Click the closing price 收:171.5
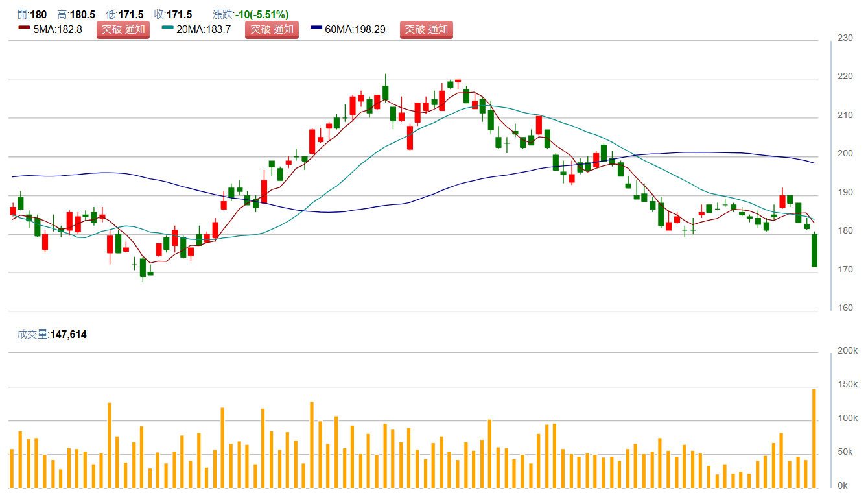Viewport: 868px width, 495px height. click(173, 14)
